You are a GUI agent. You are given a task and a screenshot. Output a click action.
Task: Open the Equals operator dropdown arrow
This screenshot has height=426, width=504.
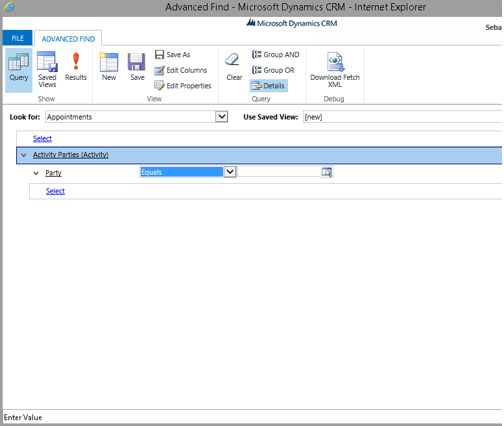tap(230, 172)
